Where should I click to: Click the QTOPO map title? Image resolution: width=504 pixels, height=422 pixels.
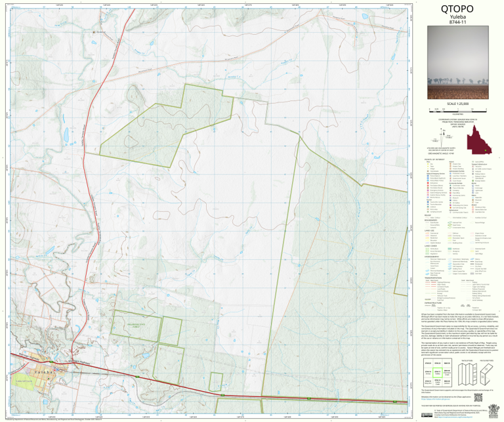pos(457,9)
